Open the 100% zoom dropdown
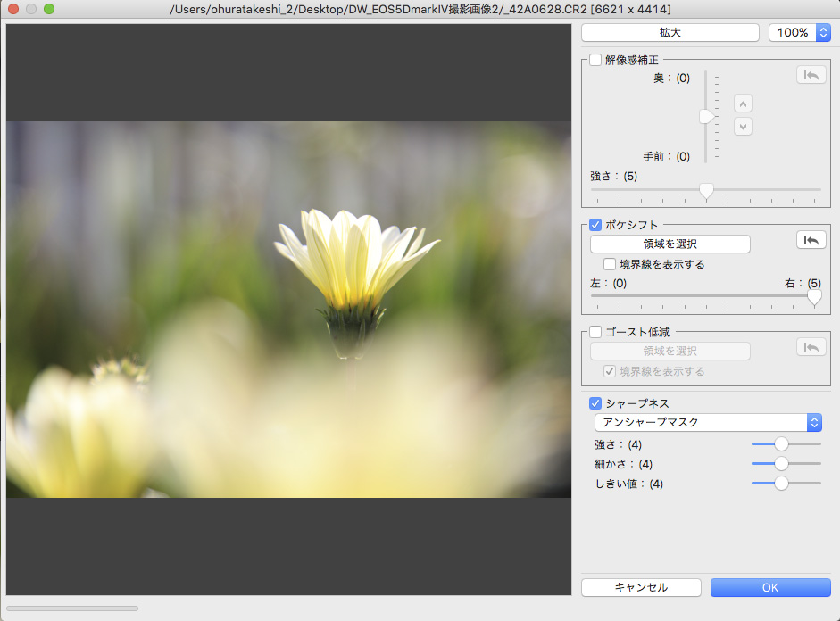The image size is (840, 621). click(x=799, y=33)
